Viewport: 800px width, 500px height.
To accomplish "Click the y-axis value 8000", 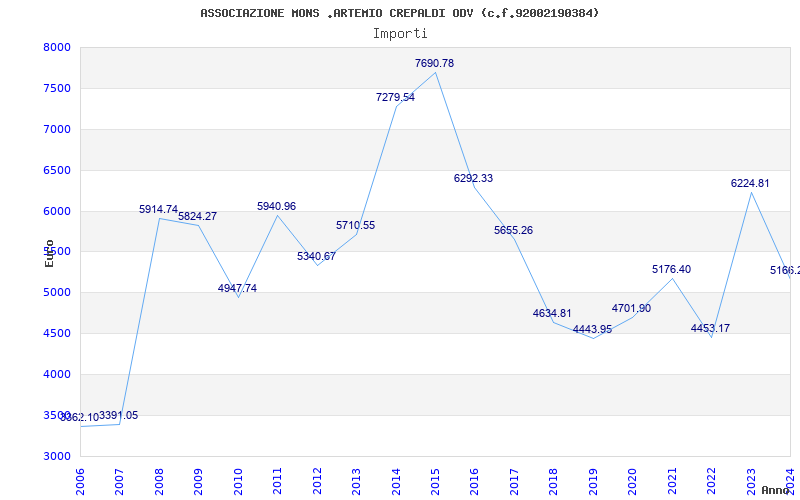I will tap(57, 47).
